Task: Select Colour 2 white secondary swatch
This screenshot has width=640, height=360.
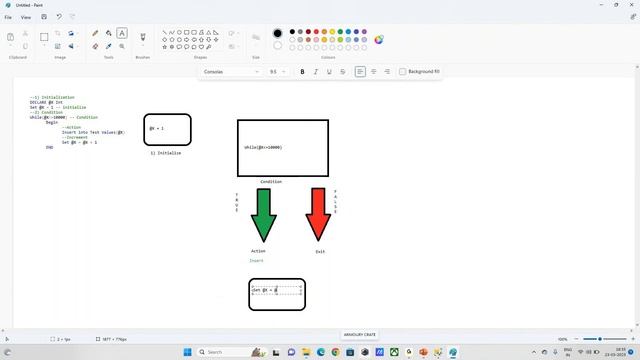Action: (x=278, y=45)
